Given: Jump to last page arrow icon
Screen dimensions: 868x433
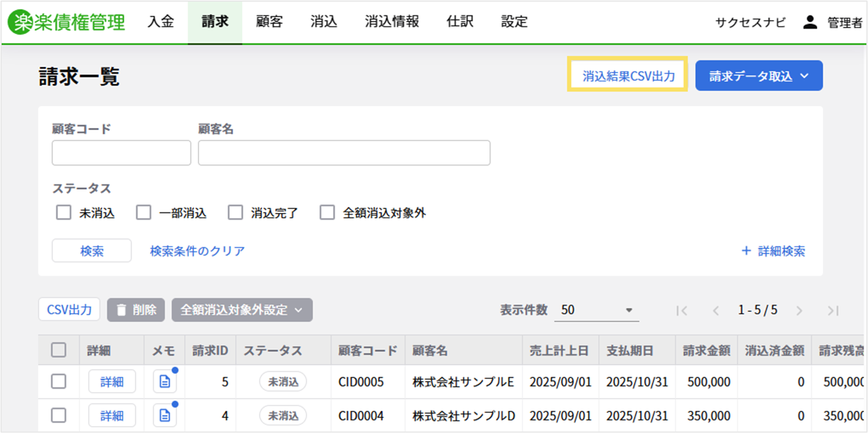Looking at the screenshot, I should (833, 311).
